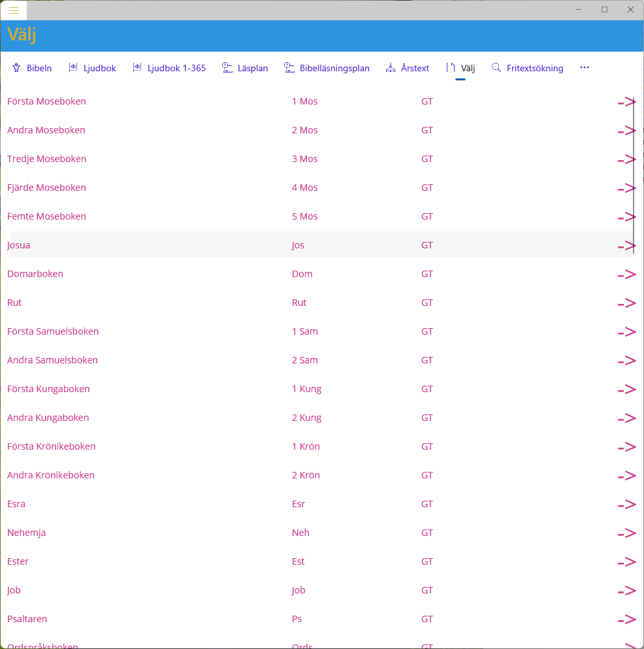
Task: Click arrow for Första Krönikeboken
Action: pos(626,447)
